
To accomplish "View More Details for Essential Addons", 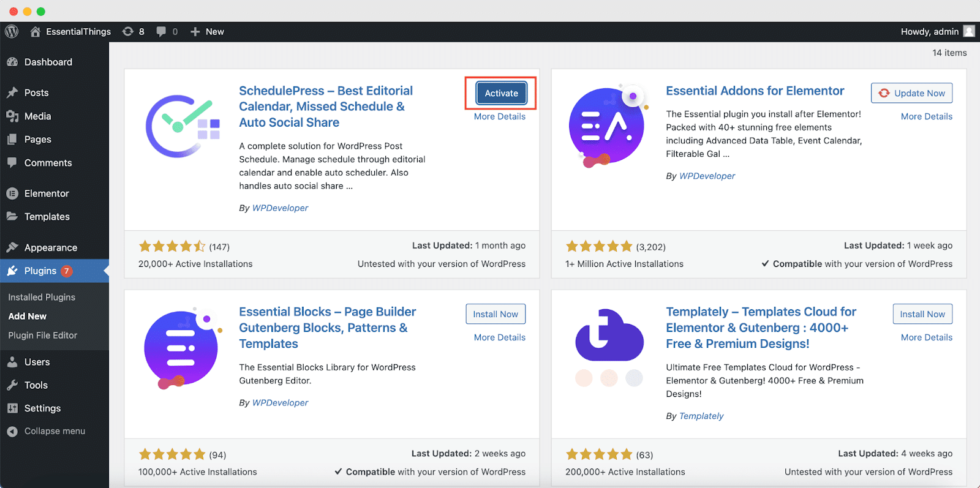I will (927, 116).
